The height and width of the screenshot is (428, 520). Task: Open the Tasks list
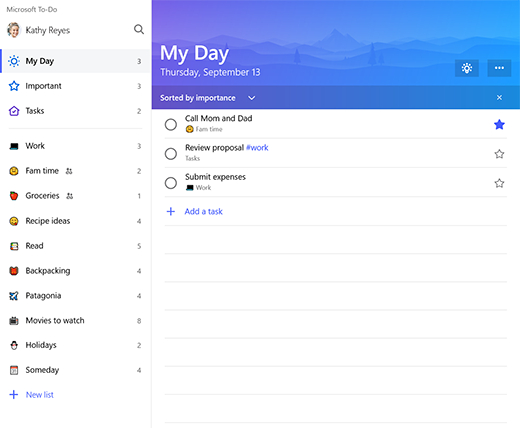tap(76, 111)
